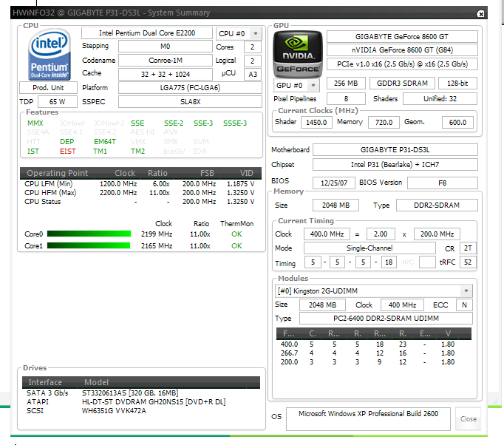504x445 pixels.
Task: Click the SLA8X SSPEC field
Action: [x=190, y=101]
